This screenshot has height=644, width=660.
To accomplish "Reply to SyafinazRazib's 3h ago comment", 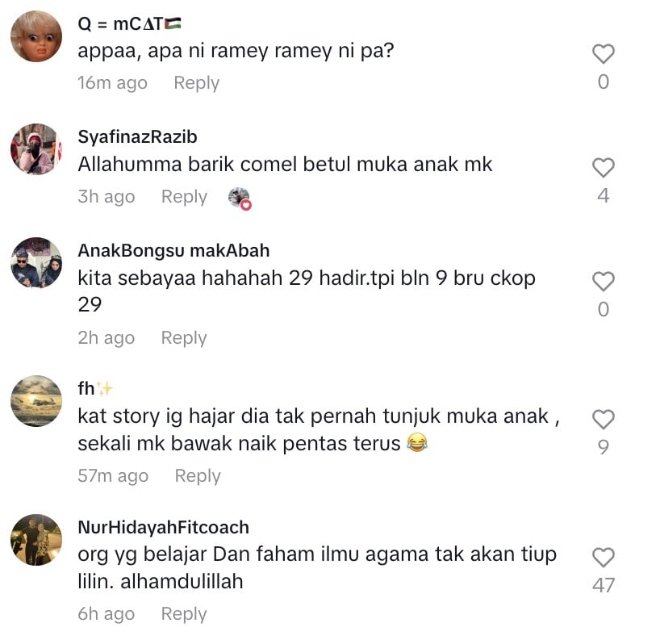I will (184, 197).
